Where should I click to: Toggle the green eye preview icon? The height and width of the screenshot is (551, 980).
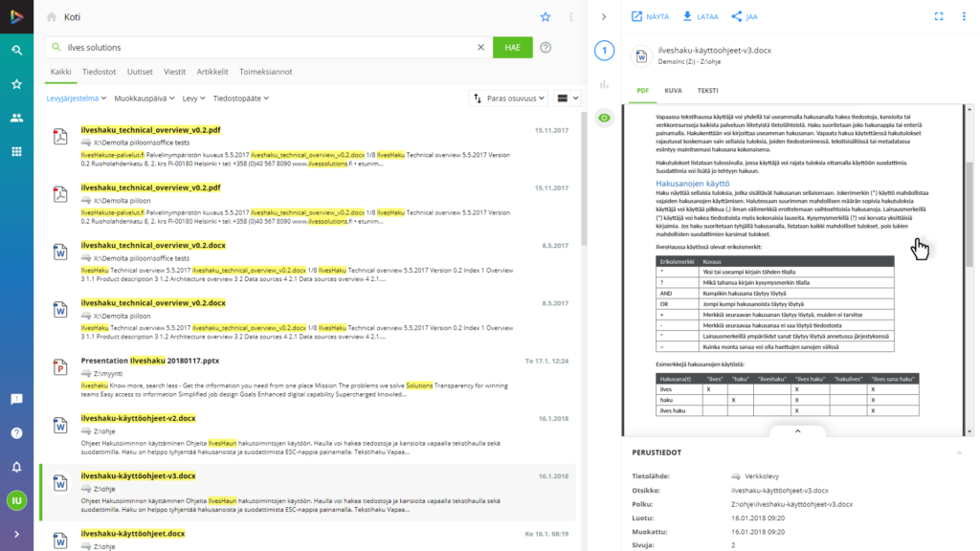coord(605,118)
